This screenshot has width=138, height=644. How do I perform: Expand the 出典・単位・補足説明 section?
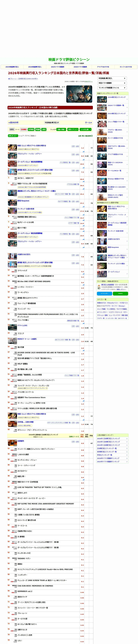[85, 136]
